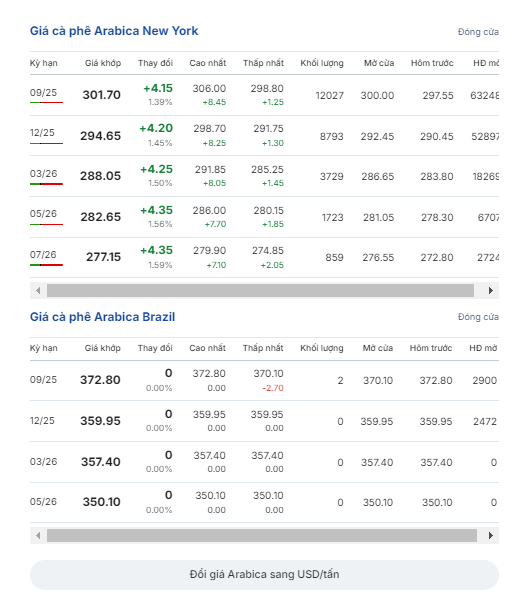
Task: Click the previous day price 272.80
Action: coord(437,258)
